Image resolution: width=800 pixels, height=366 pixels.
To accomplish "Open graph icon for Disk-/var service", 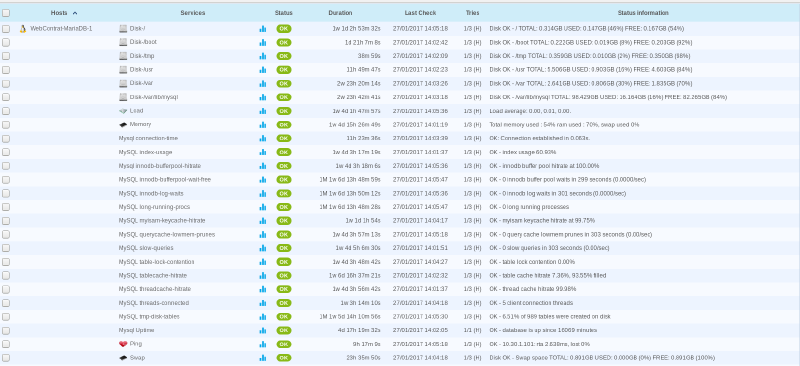I will click(263, 84).
